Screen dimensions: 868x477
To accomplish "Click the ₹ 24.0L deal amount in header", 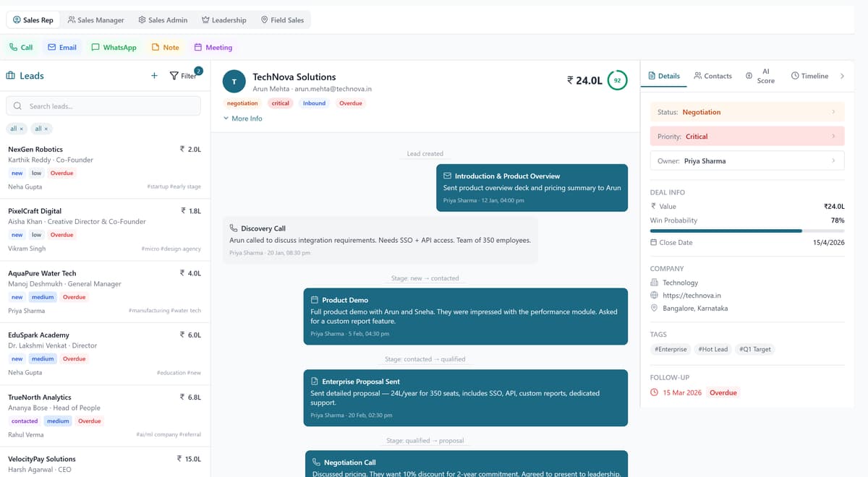I will click(x=584, y=80).
